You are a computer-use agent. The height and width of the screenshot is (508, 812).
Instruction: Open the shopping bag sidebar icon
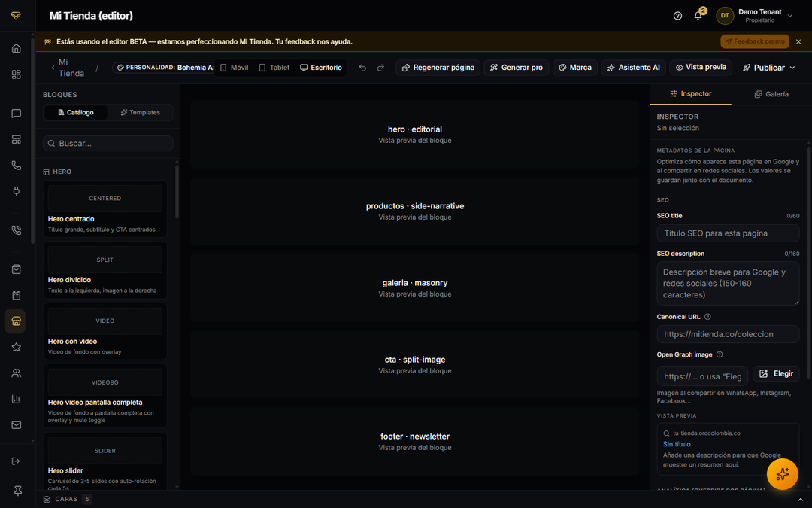pyautogui.click(x=16, y=269)
